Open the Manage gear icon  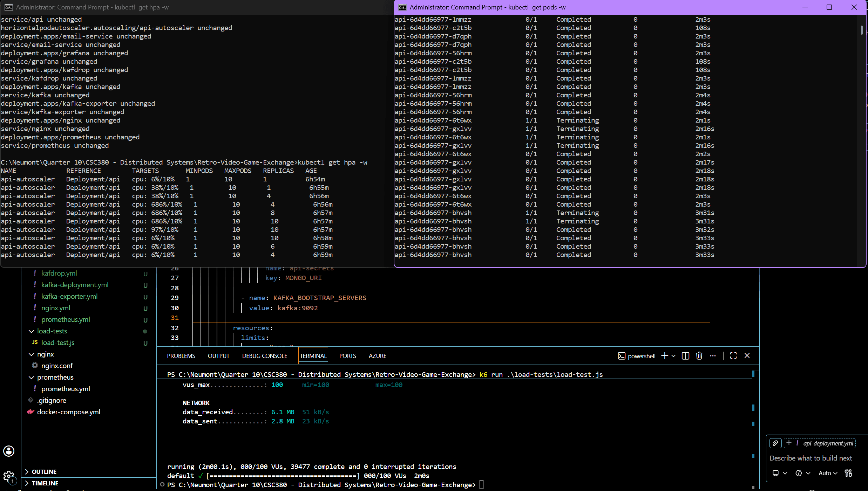[8, 477]
